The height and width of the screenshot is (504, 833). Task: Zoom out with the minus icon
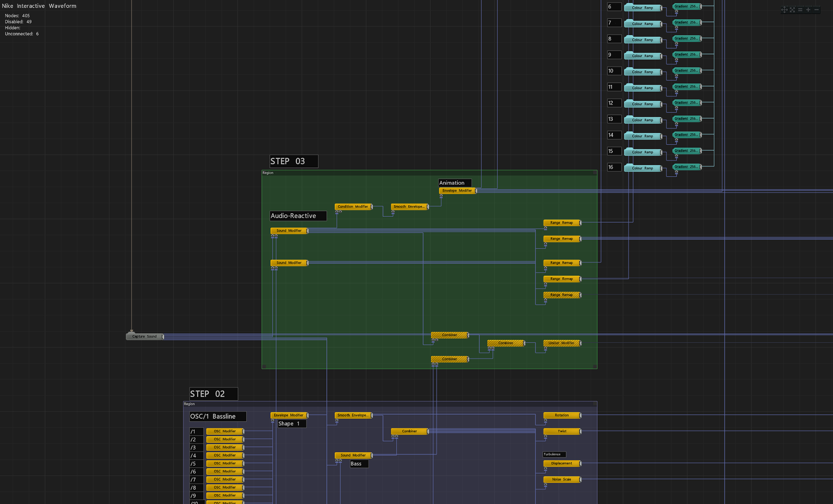click(817, 10)
